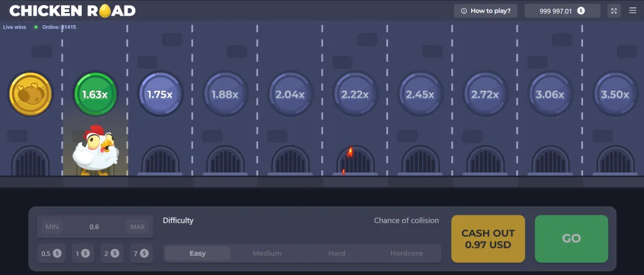Select the 0.5 dollar quick bet
Image resolution: width=644 pixels, height=275 pixels.
click(x=51, y=253)
